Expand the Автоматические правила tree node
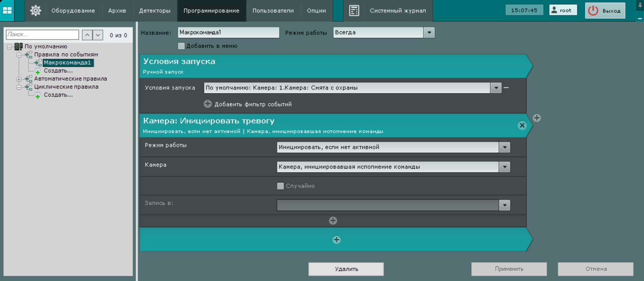Viewport: 644px width, 281px height. pyautogui.click(x=19, y=79)
